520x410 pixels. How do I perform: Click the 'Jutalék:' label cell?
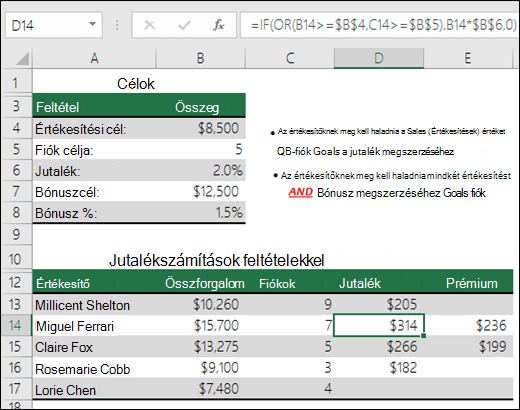click(94, 171)
